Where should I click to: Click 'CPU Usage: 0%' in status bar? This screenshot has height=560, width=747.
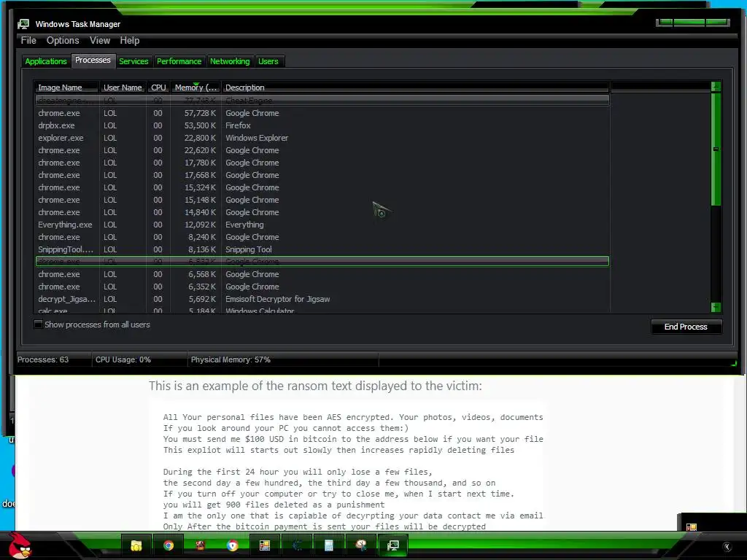coord(123,360)
